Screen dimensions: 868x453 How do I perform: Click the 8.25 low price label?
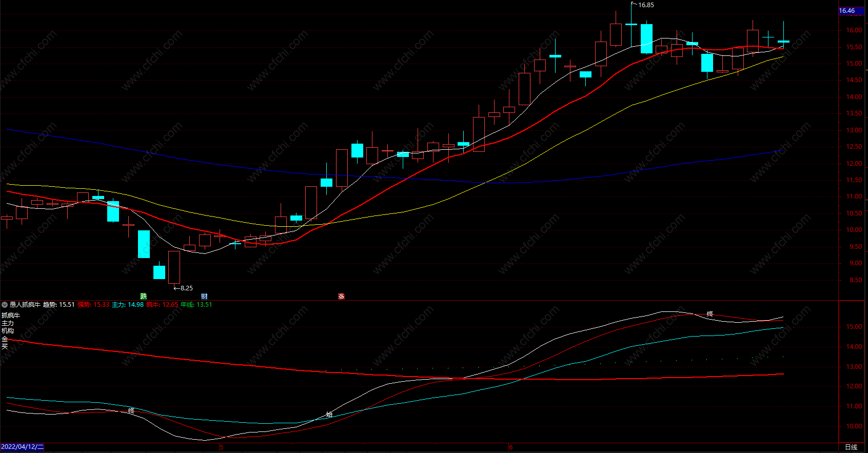click(x=186, y=288)
